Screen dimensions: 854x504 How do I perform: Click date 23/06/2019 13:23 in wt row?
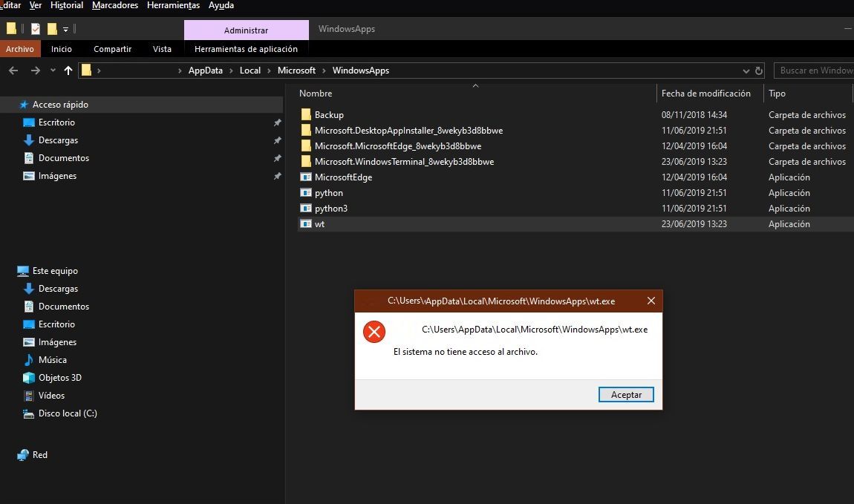tap(694, 224)
